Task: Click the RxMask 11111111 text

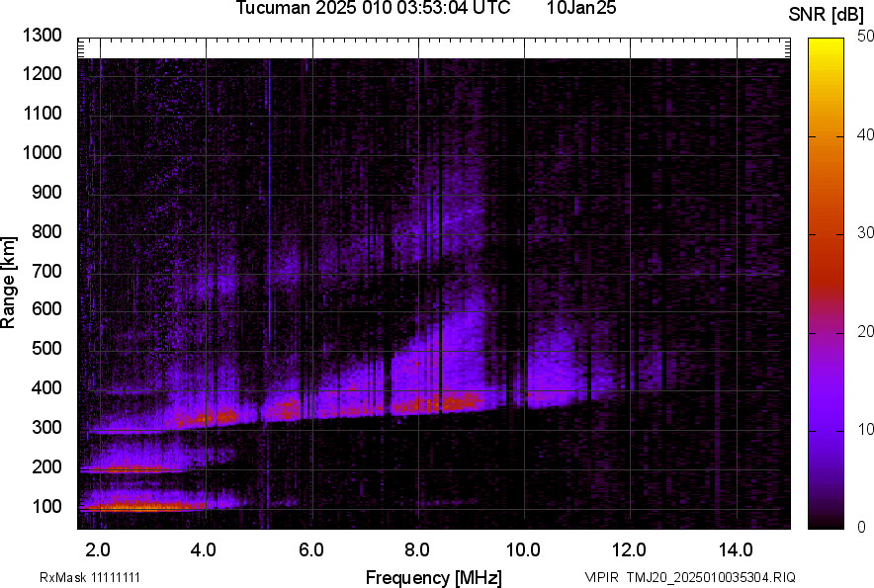Action: click(x=97, y=577)
